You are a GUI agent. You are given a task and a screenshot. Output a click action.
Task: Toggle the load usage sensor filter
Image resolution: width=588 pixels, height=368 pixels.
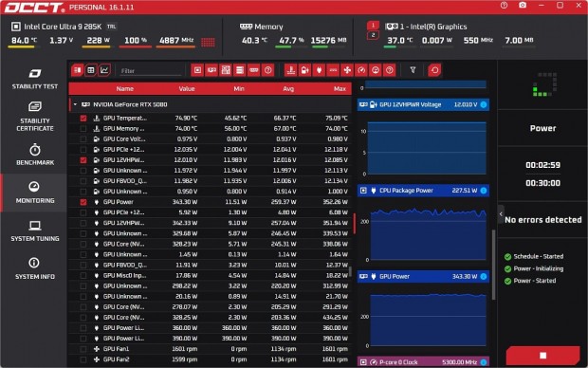(376, 70)
